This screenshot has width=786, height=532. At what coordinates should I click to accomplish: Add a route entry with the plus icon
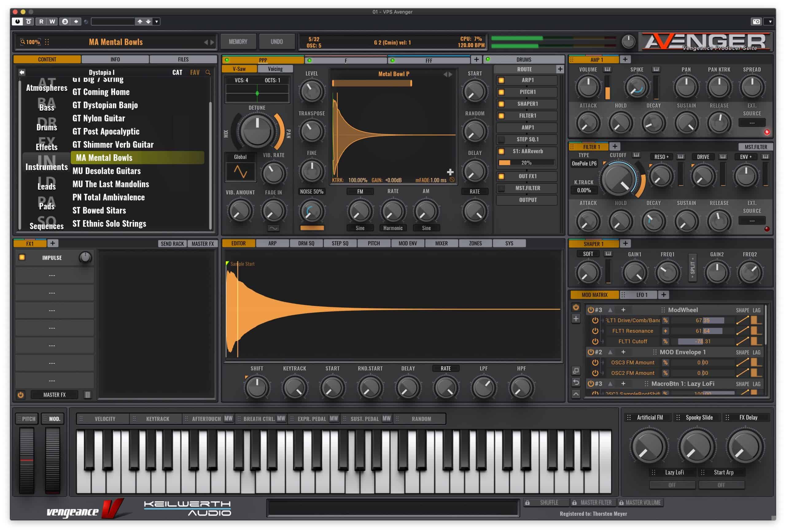(560, 69)
